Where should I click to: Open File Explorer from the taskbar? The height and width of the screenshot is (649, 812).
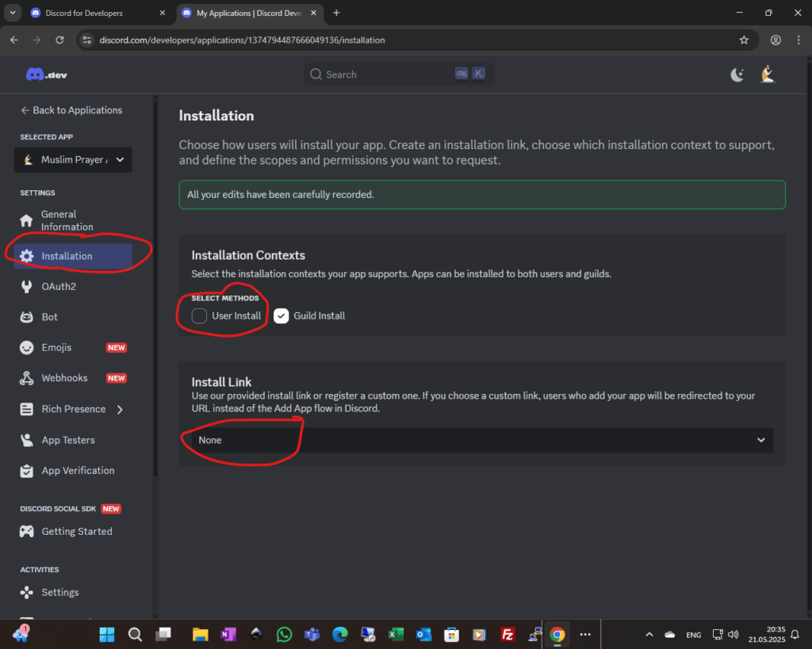(200, 635)
